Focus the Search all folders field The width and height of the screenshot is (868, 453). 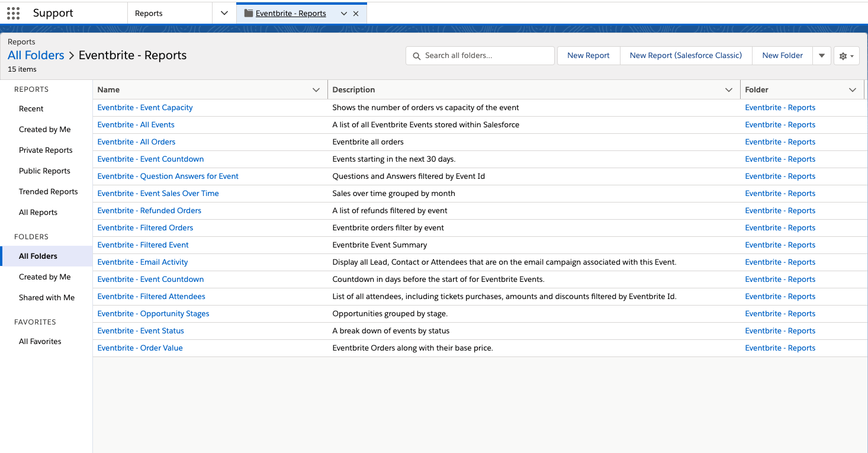480,56
